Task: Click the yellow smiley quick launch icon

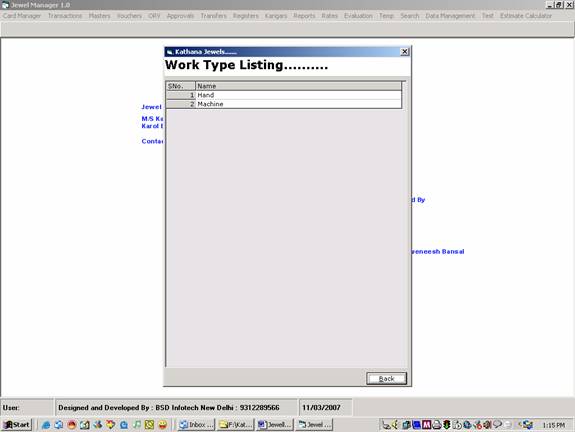Action: (x=163, y=425)
